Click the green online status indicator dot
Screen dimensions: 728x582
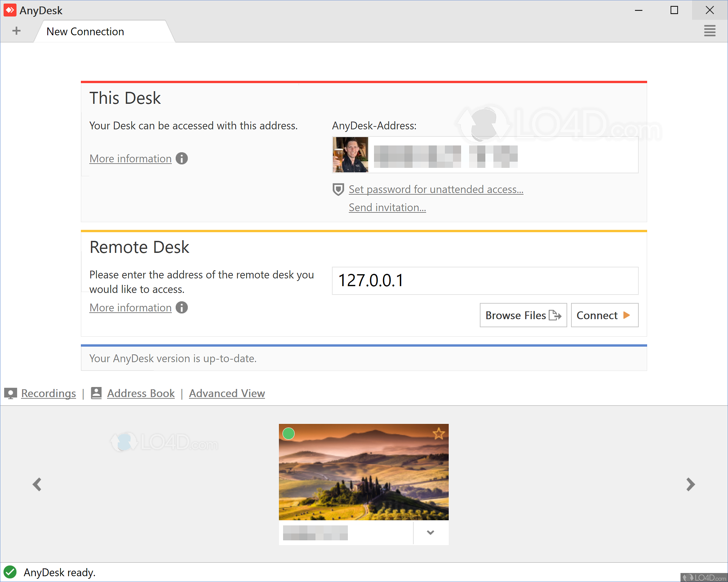[289, 434]
